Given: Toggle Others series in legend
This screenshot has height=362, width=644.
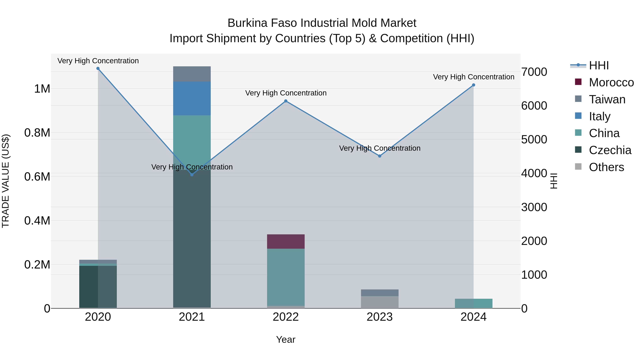Looking at the screenshot, I should coord(599,167).
